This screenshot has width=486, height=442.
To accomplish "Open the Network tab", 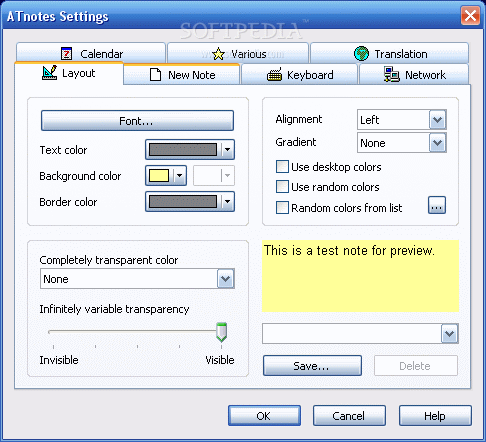I will [414, 75].
